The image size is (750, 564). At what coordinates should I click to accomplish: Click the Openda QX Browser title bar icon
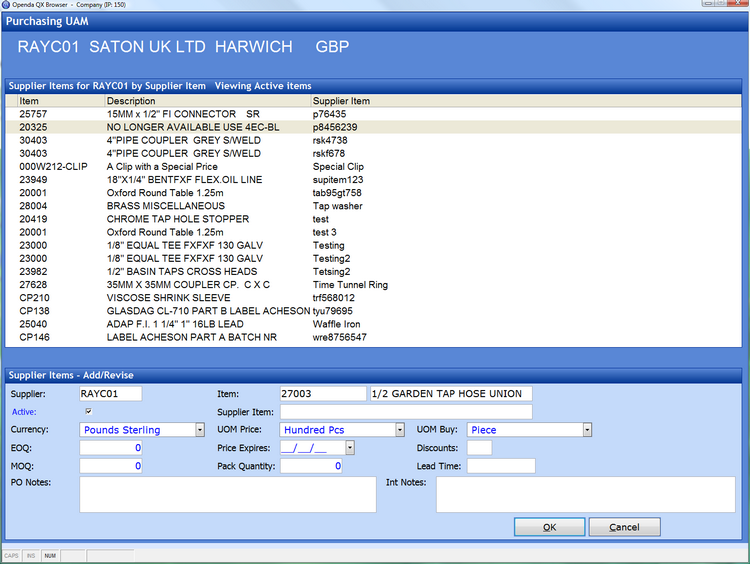pyautogui.click(x=6, y=4)
